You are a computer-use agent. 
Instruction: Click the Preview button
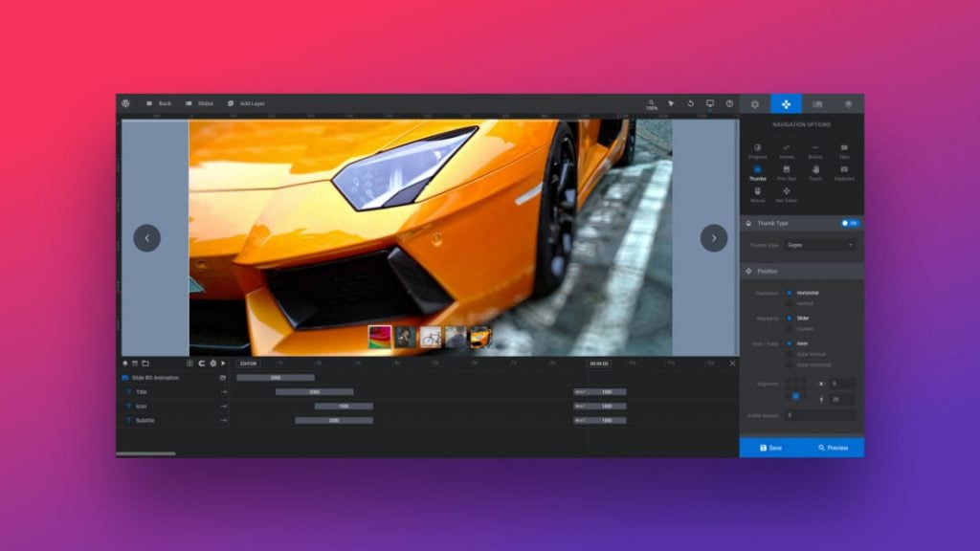(833, 448)
